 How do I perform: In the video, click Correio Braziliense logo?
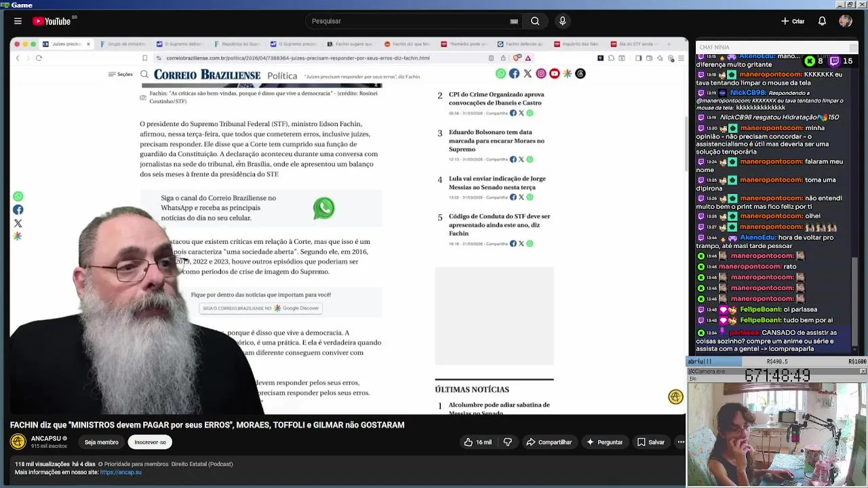pos(207,75)
